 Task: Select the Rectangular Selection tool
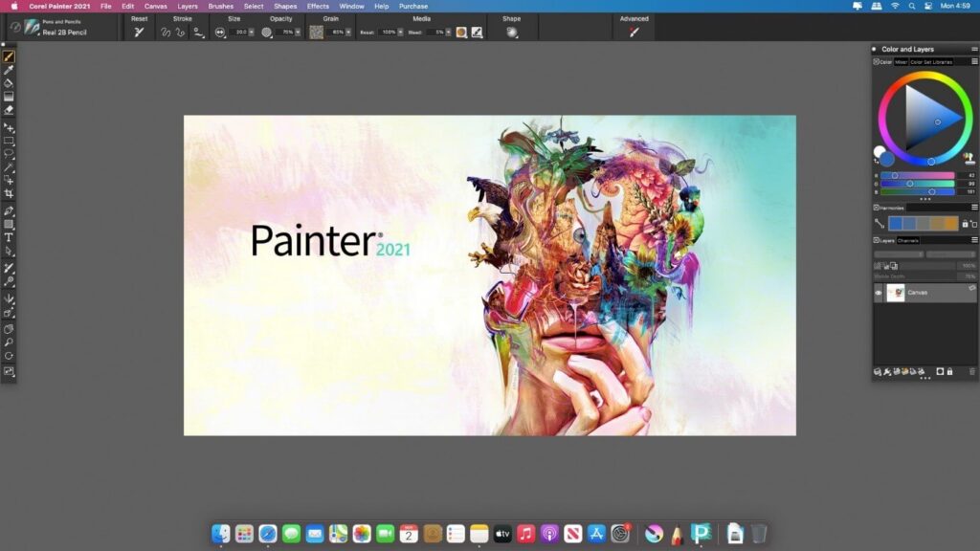(x=9, y=142)
